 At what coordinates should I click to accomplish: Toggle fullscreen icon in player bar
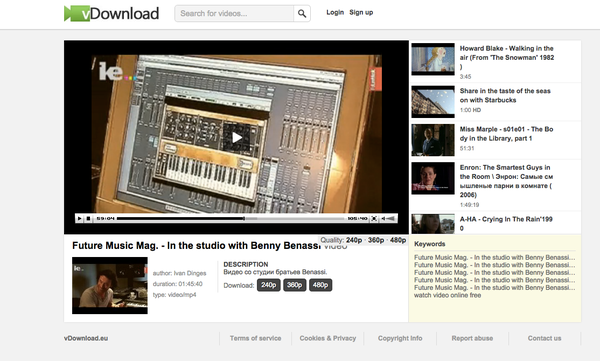(374, 219)
